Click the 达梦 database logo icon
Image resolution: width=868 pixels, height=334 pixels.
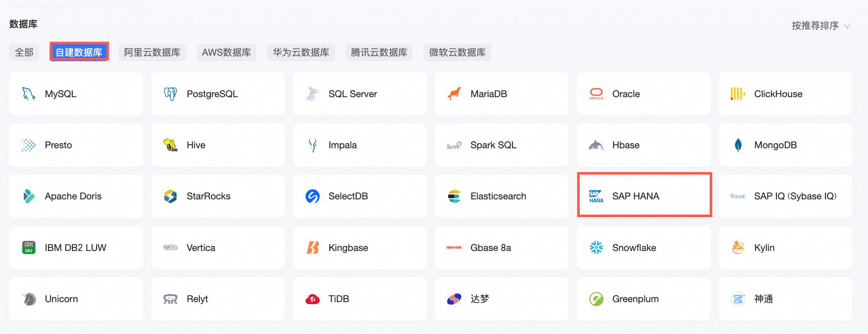click(x=454, y=299)
